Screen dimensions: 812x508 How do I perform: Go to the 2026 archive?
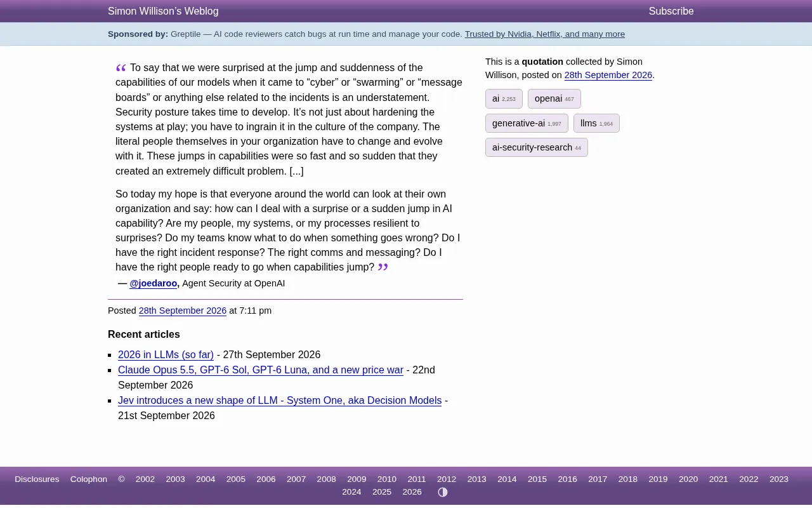[x=412, y=492]
